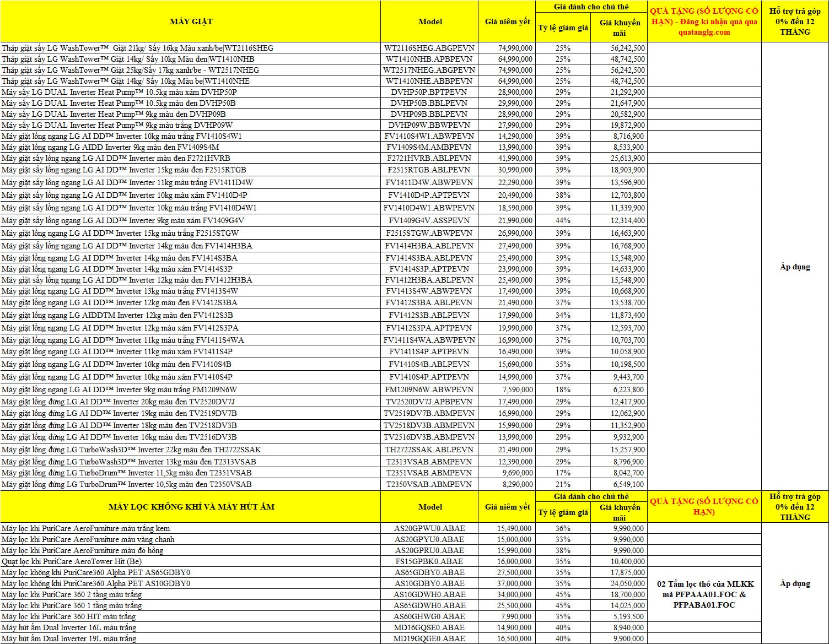This screenshot has width=829, height=644.
Task: Click model AS60GHWG0.ABAE
Action: (x=430, y=616)
